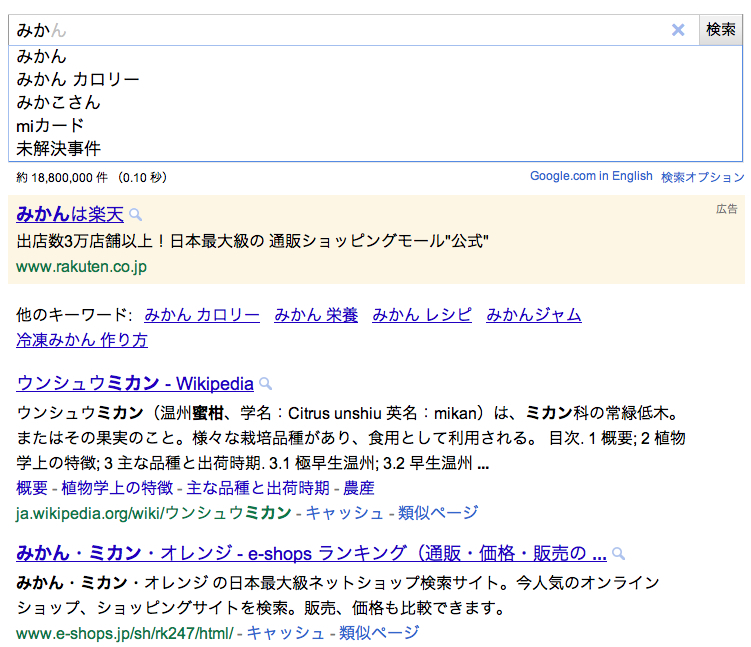
Task: Pick the suggestion 未解決事件
Action: [x=376, y=148]
